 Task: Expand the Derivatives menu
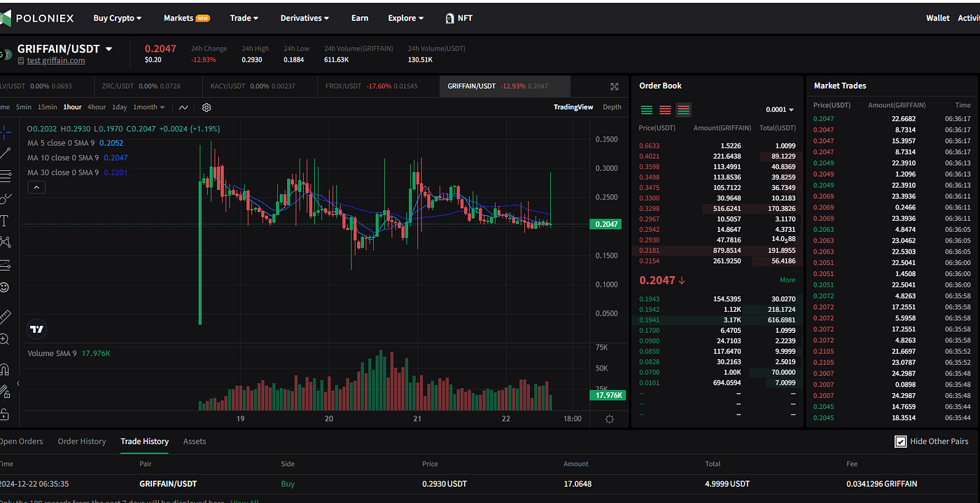pos(304,18)
